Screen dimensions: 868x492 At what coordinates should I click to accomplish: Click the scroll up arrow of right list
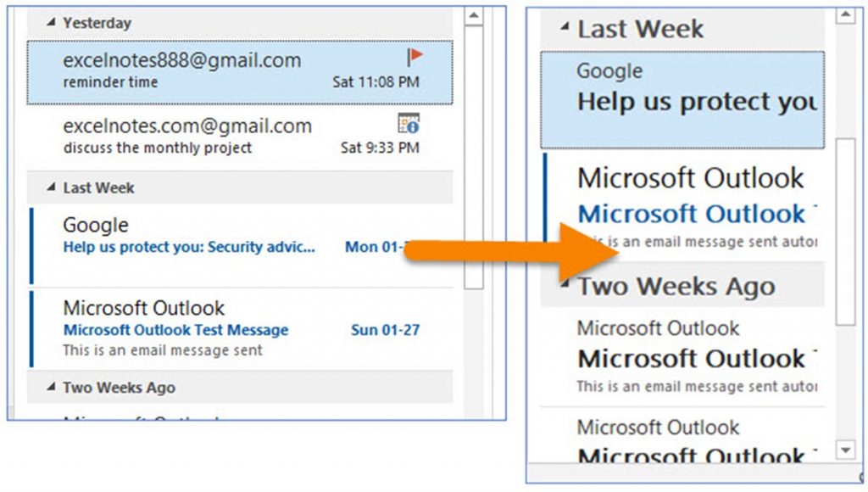pos(845,14)
